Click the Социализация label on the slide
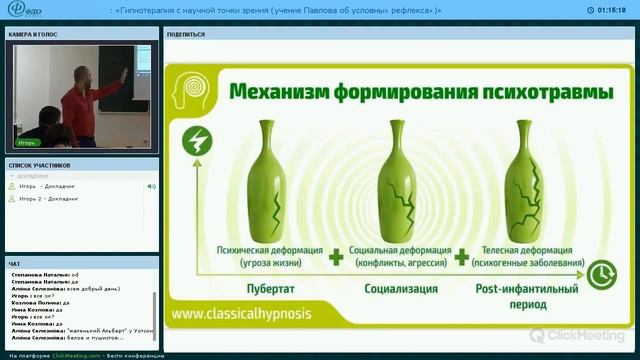 [x=401, y=289]
